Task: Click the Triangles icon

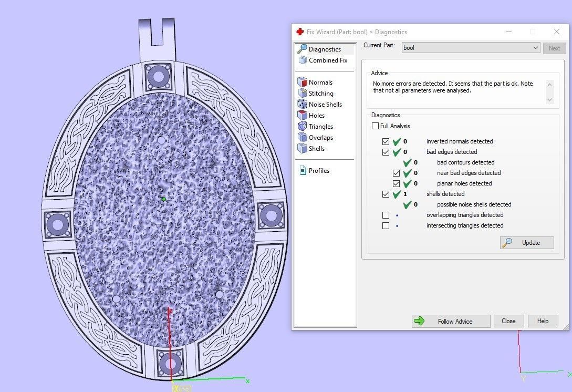Action: 302,126
